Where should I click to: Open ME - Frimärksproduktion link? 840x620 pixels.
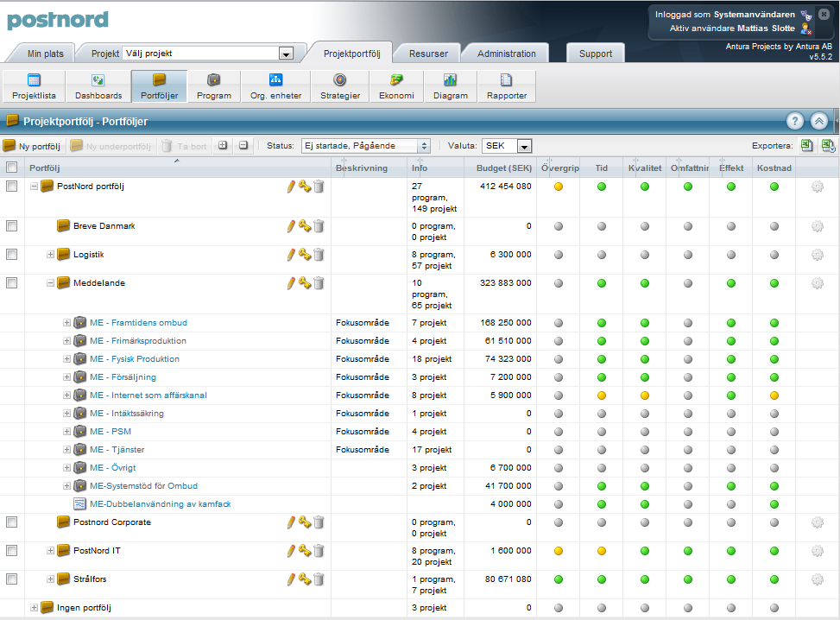pos(138,341)
